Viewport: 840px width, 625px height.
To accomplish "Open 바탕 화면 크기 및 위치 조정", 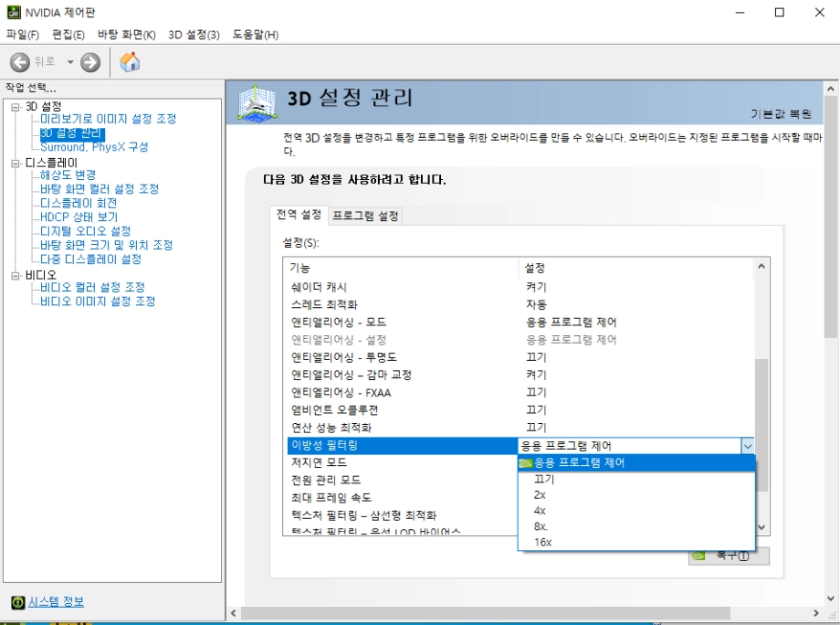I will (x=107, y=245).
